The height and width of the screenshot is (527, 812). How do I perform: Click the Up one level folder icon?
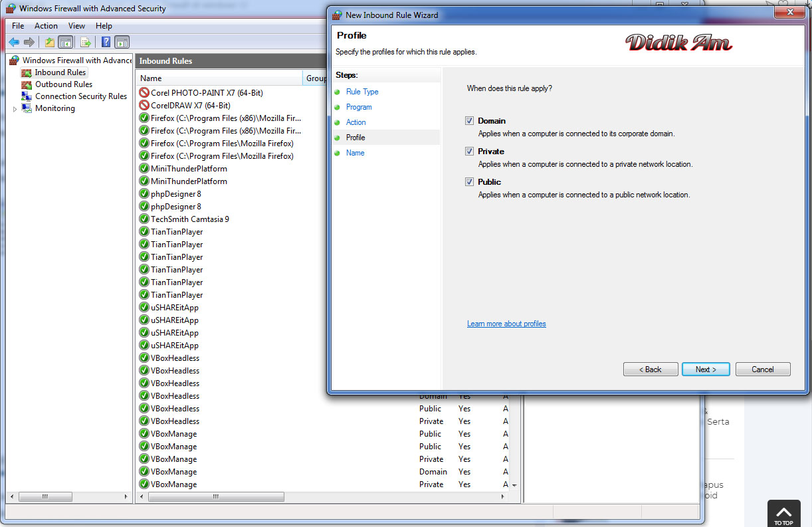(x=50, y=43)
